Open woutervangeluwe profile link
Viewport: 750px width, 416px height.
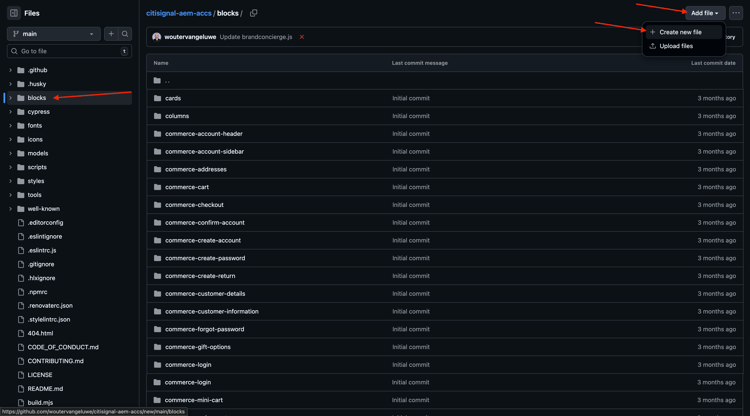(190, 37)
